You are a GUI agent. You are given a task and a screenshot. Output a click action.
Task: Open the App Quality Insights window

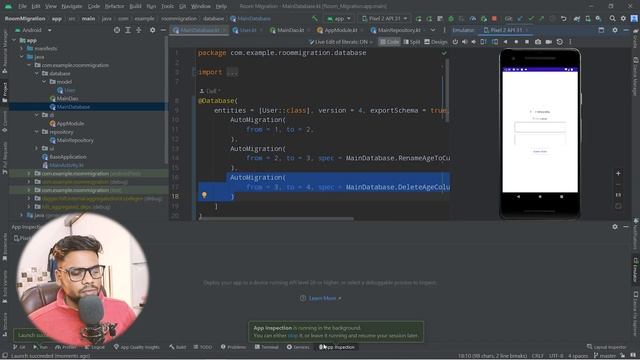[137, 347]
